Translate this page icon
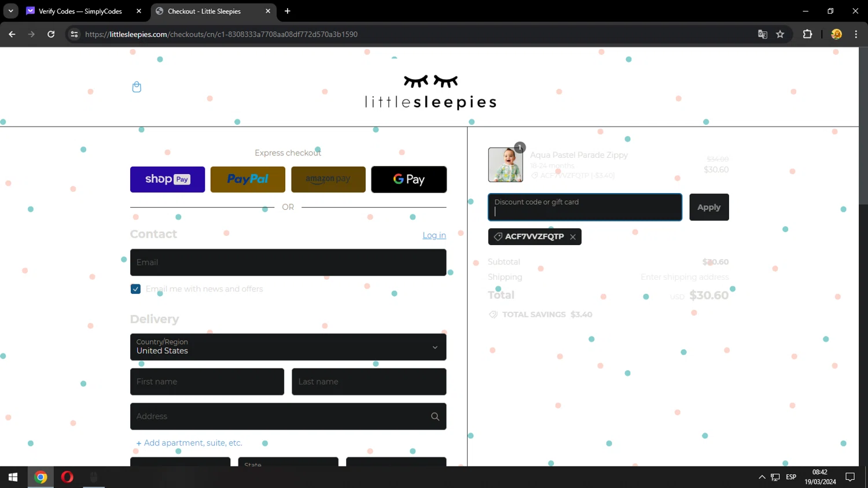868x488 pixels. coord(763,34)
